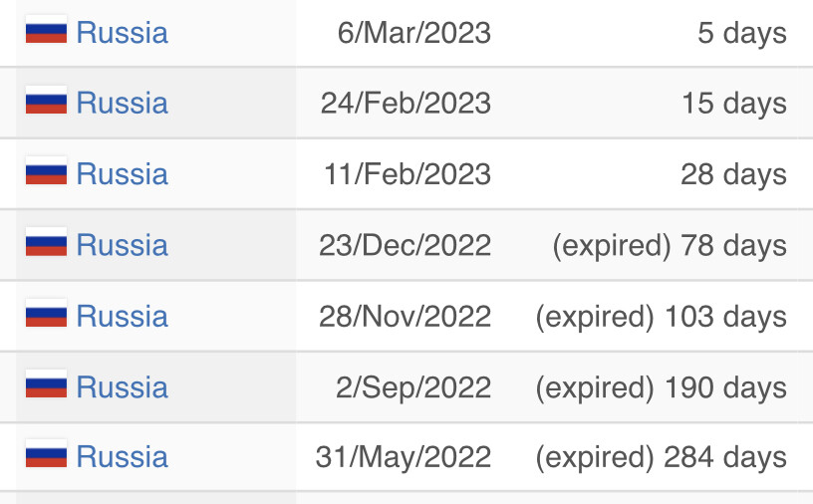
Task: Open the Russia link for the 11/Feb/2023 entry
Action: pyautogui.click(x=122, y=174)
